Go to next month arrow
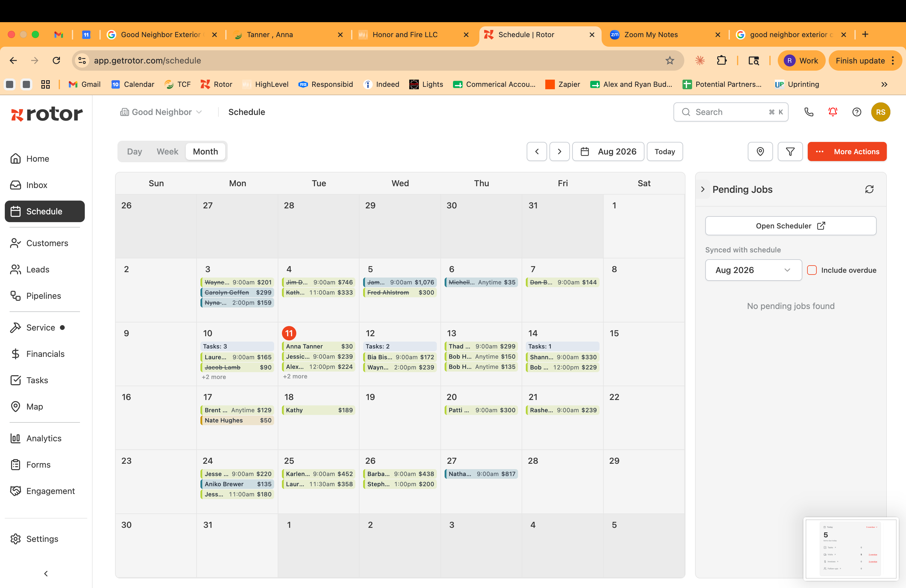This screenshot has width=906, height=588. (560, 151)
